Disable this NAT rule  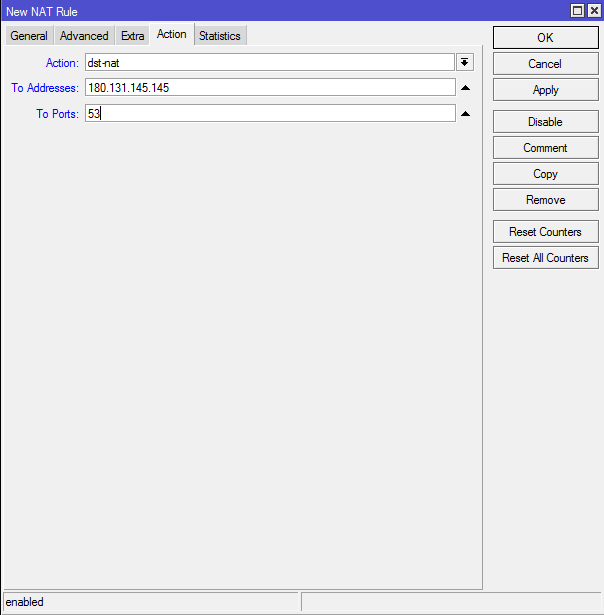tap(545, 122)
